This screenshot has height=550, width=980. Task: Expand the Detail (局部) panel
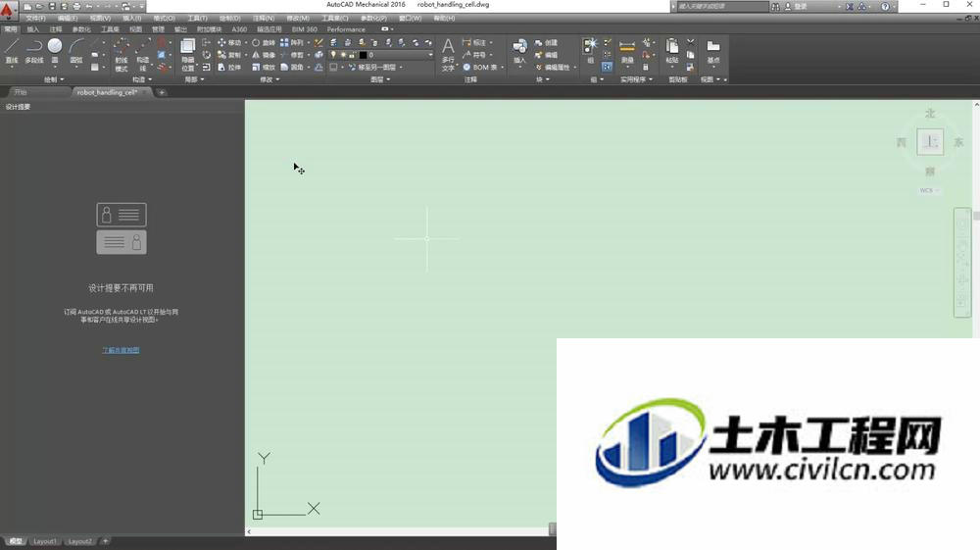tap(194, 79)
